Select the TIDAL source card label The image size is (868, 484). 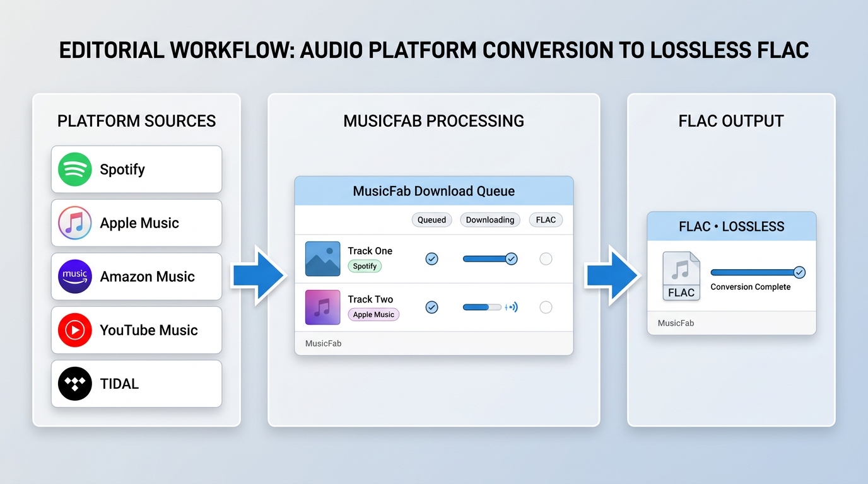pos(119,384)
